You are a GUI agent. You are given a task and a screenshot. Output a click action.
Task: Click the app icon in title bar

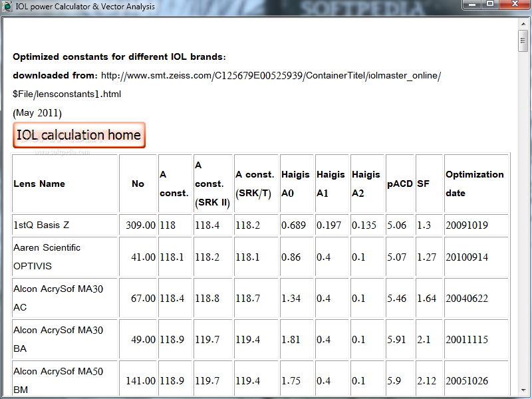(7, 7)
